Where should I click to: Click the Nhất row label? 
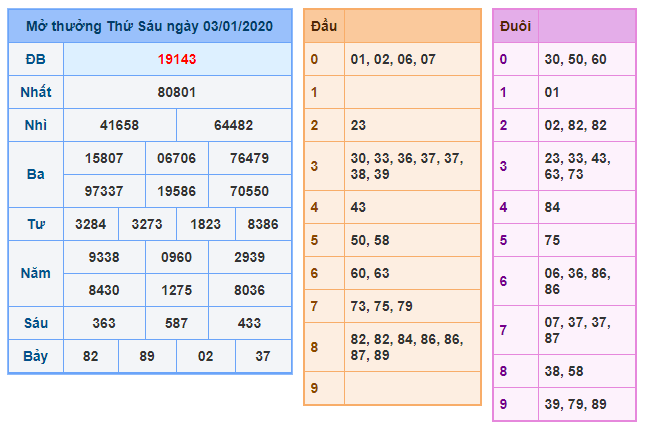35,93
